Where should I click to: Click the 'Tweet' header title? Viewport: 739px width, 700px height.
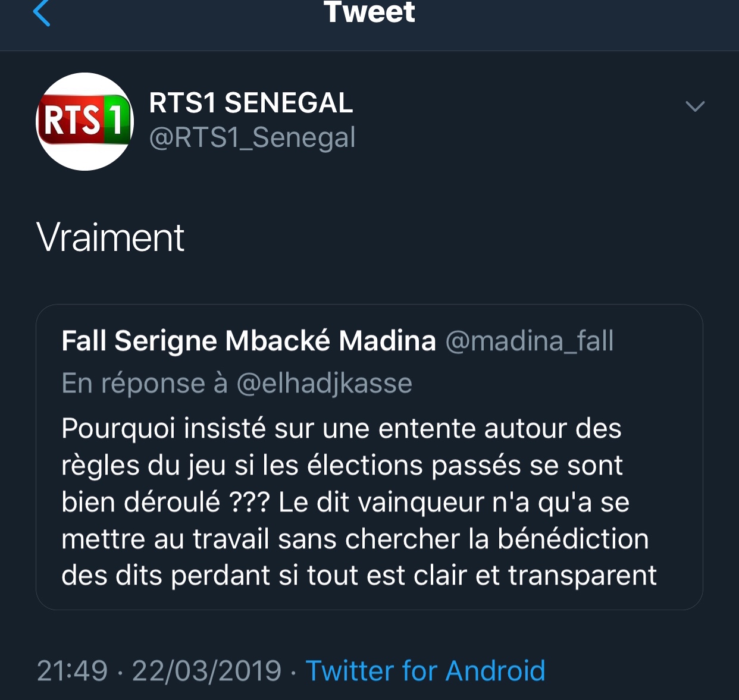coord(369,12)
